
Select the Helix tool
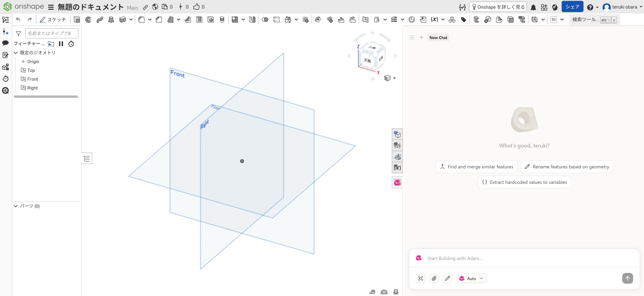(394, 20)
